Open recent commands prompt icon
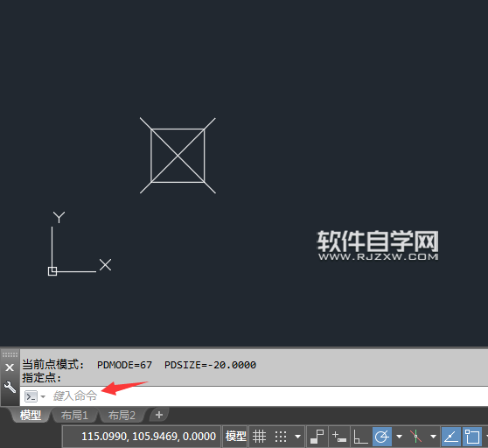The height and width of the screenshot is (448, 488). point(31,396)
